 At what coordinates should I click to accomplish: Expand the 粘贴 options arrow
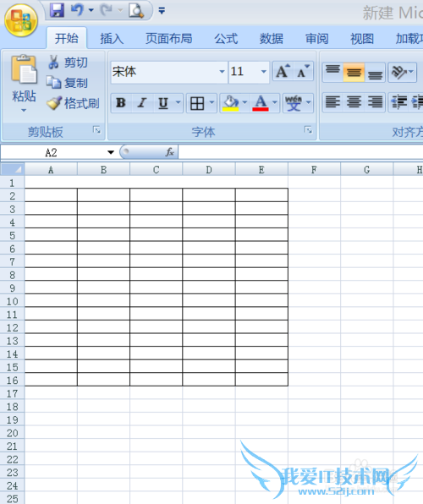coord(24,110)
